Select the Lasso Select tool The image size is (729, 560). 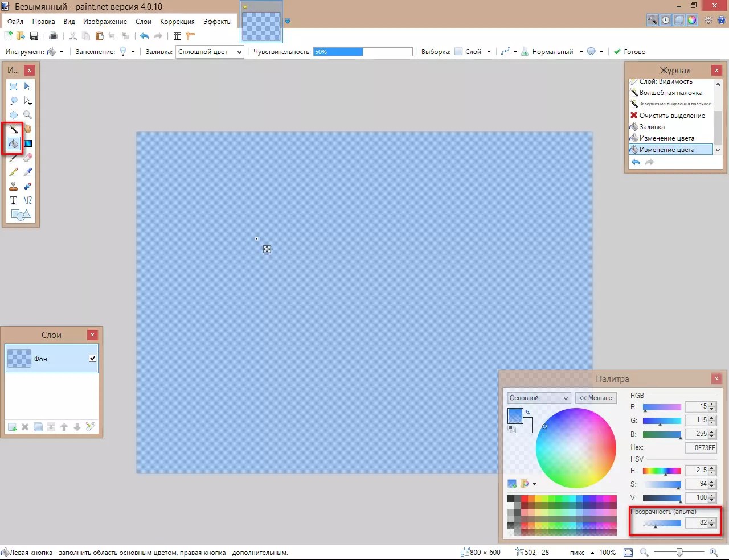pyautogui.click(x=14, y=101)
